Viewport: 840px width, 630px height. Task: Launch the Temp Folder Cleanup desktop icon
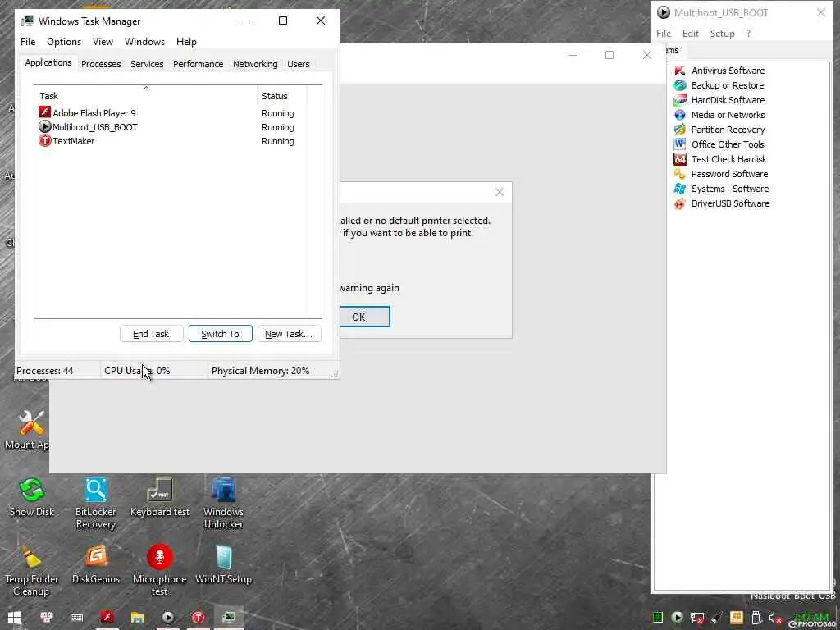click(32, 557)
